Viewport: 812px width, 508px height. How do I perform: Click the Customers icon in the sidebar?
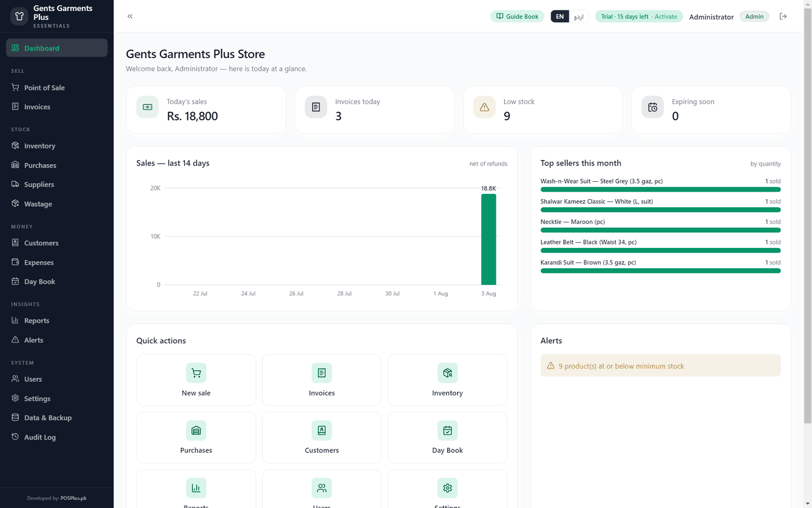tap(15, 243)
